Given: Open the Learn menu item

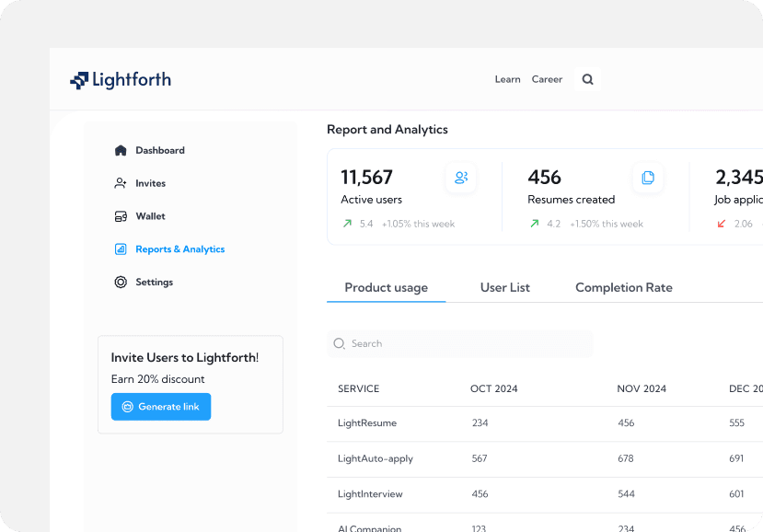Looking at the screenshot, I should [x=507, y=80].
